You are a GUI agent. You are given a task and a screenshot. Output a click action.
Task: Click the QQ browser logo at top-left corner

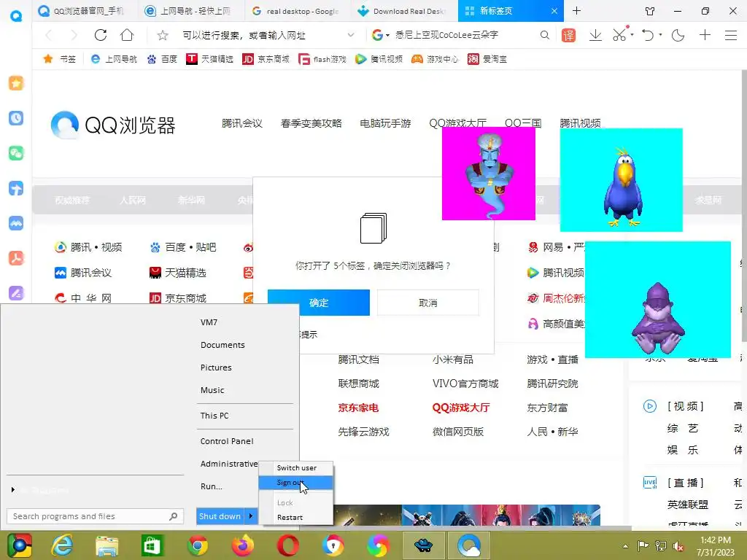point(16,16)
